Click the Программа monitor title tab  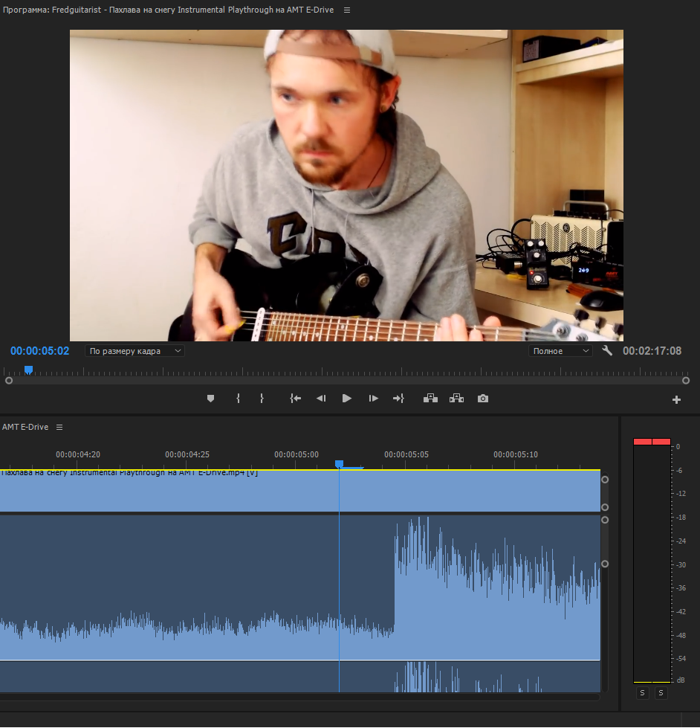coord(168,10)
